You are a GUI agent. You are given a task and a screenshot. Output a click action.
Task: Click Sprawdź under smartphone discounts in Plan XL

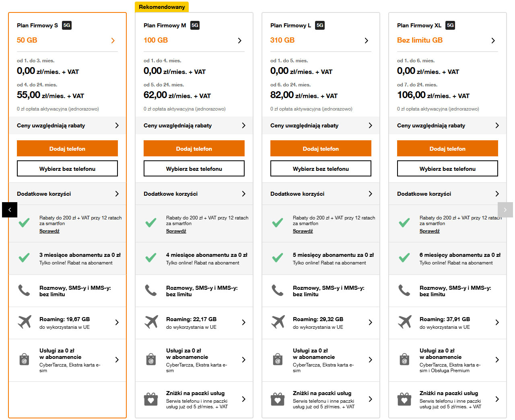point(429,231)
